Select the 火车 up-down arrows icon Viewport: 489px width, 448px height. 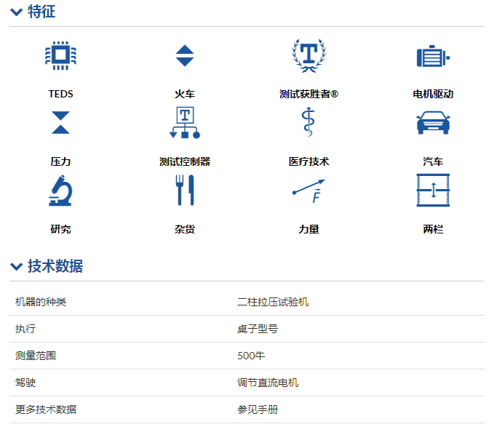(x=185, y=56)
